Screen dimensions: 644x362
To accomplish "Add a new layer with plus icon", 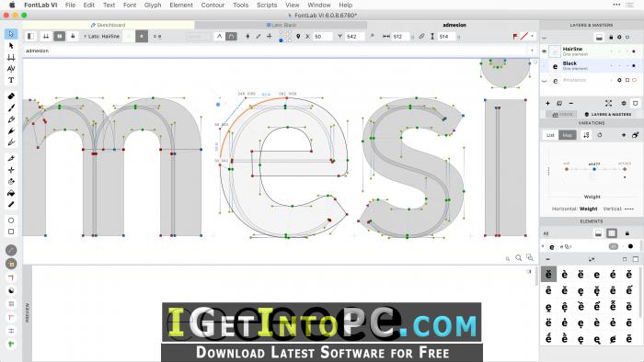I will coord(547,103).
